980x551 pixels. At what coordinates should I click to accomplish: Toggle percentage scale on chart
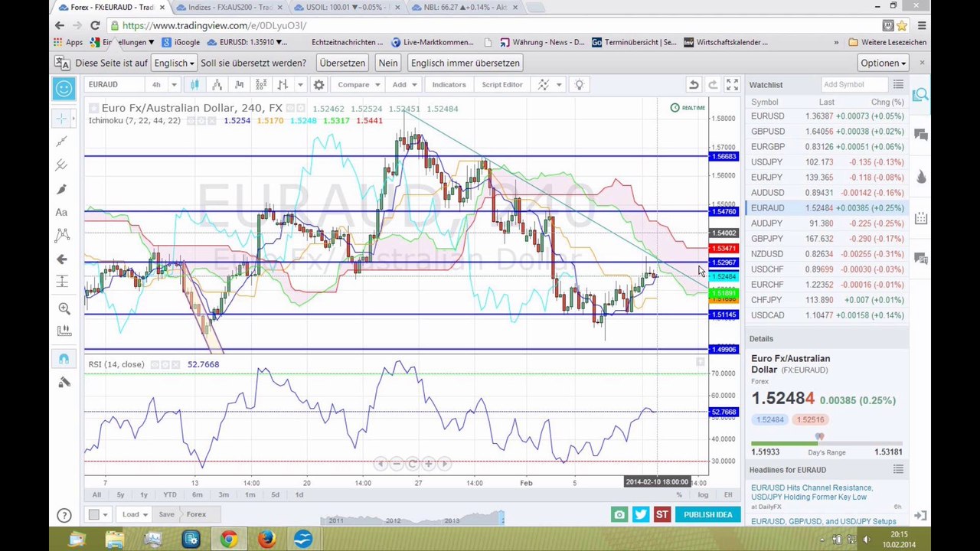pos(679,495)
